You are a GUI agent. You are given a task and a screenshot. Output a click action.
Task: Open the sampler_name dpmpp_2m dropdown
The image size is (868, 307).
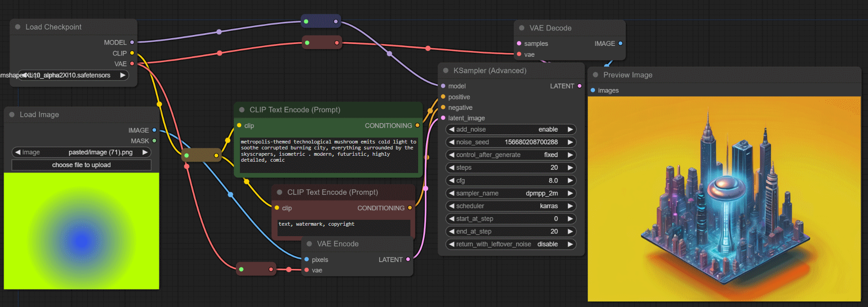pos(511,193)
